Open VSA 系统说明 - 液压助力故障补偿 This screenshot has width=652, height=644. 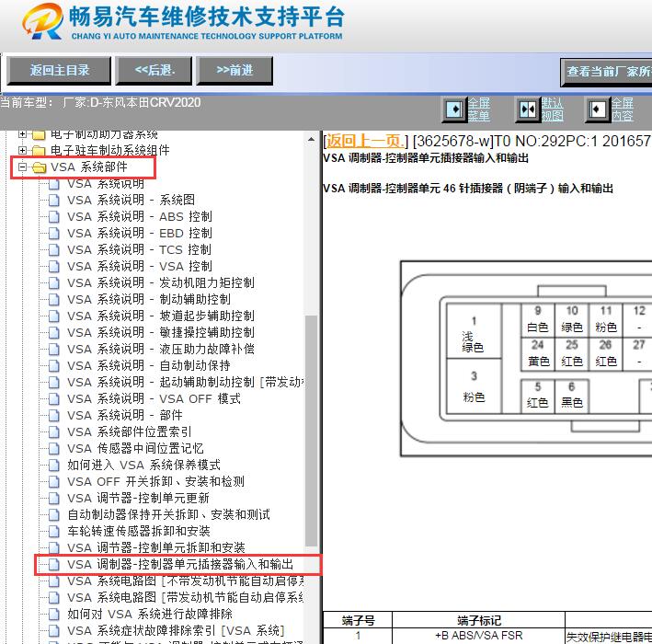point(161,349)
